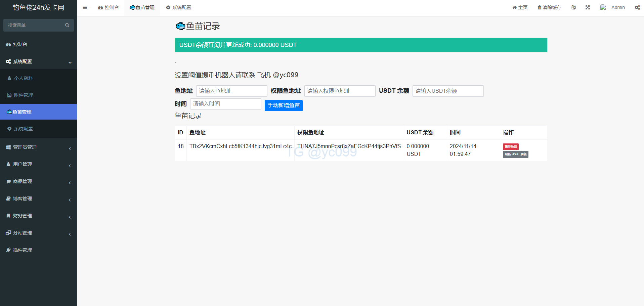The image size is (644, 306).
Task: Toggle the sidebar hamburger menu icon
Action: click(85, 7)
